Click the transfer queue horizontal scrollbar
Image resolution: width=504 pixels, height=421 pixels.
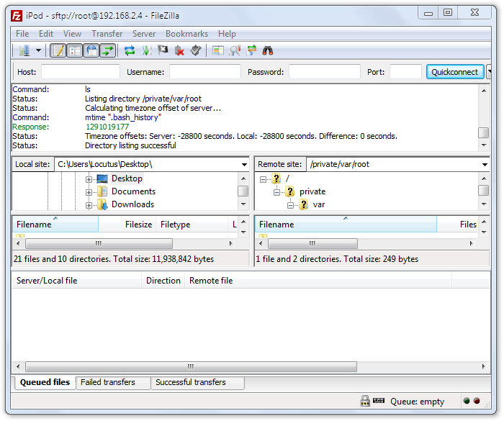pos(191,366)
